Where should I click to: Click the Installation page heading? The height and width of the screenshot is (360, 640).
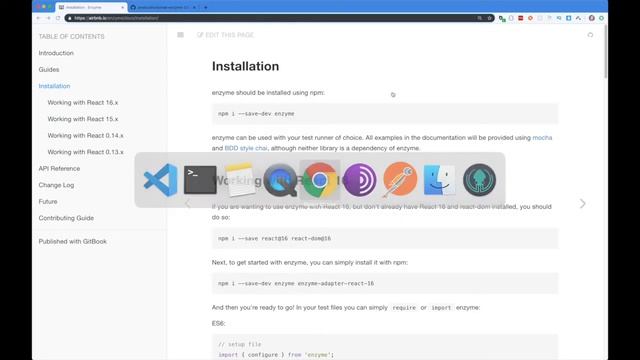pyautogui.click(x=245, y=66)
